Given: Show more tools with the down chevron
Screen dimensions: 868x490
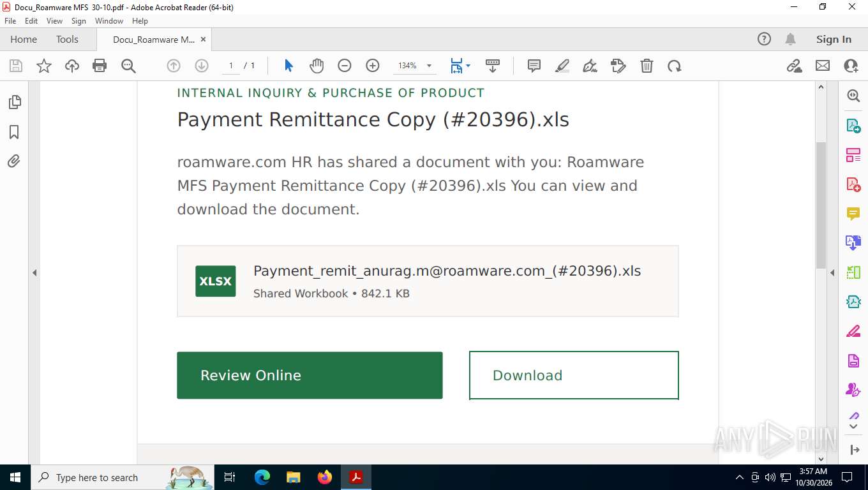Looking at the screenshot, I should 853,426.
